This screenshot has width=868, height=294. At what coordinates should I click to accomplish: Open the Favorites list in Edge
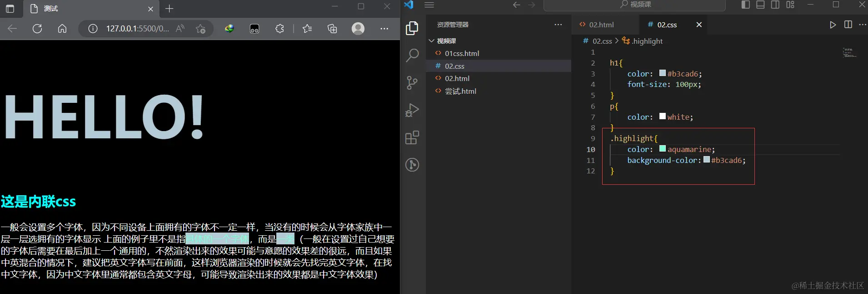[x=307, y=29]
